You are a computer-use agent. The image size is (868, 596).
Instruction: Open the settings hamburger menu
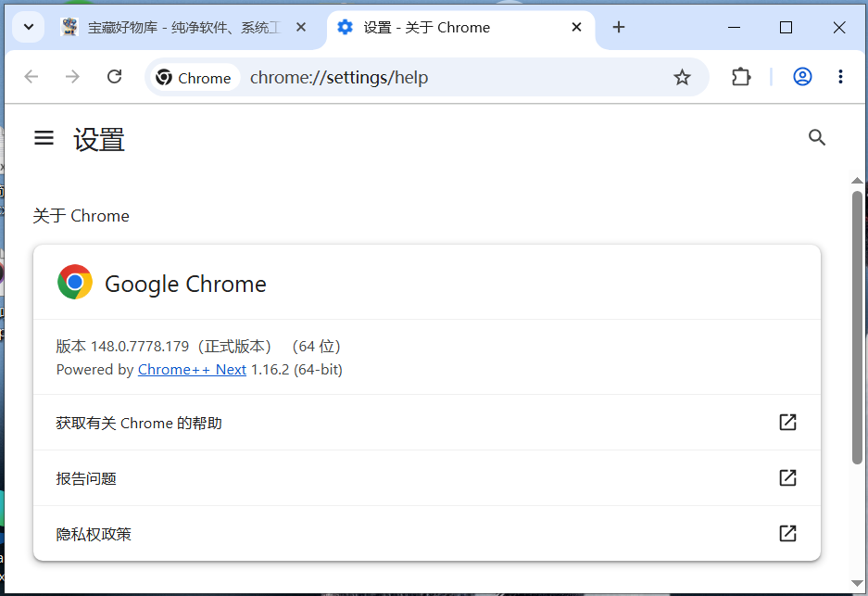pyautogui.click(x=44, y=138)
